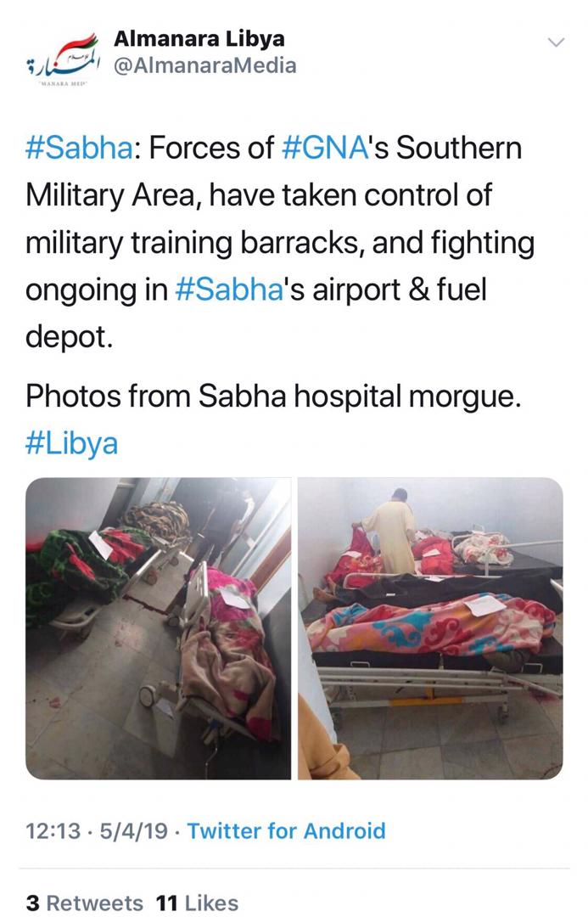Click the word 'depot.' in tweet

point(69,337)
